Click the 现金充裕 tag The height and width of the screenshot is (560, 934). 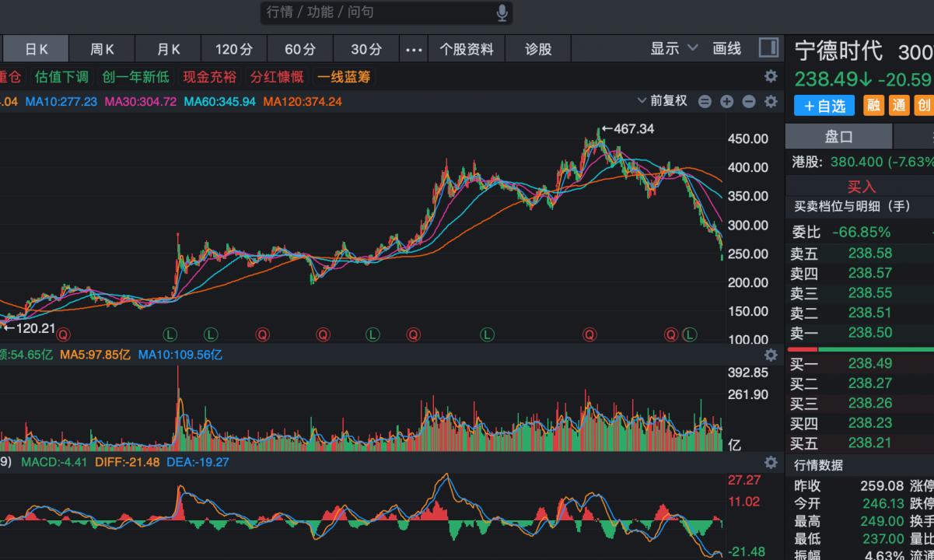(209, 77)
